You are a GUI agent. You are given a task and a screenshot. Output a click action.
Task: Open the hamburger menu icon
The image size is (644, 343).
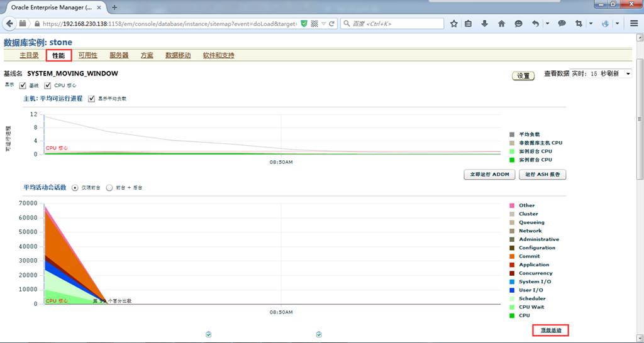coord(634,23)
